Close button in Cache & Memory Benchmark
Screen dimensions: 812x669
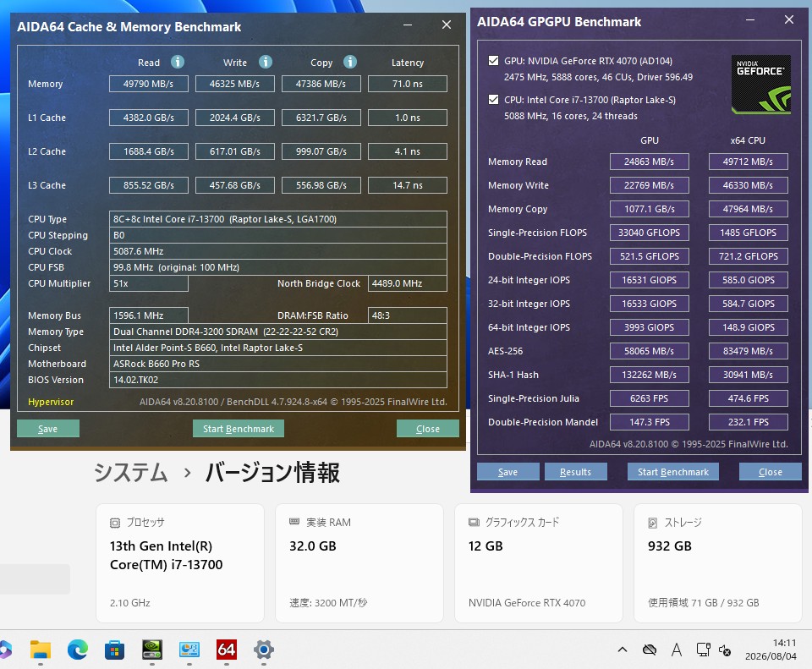[428, 429]
